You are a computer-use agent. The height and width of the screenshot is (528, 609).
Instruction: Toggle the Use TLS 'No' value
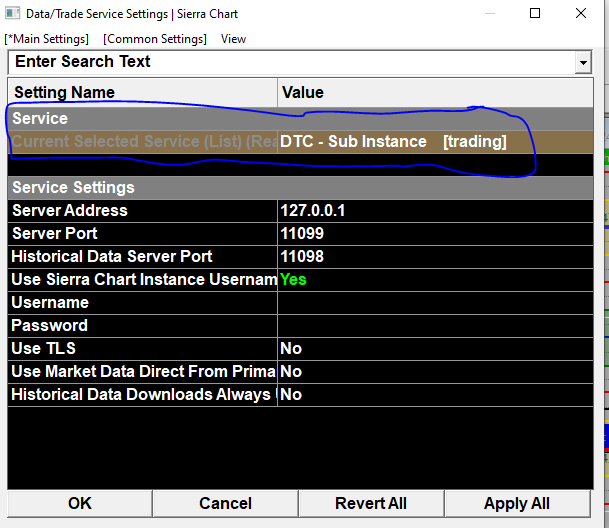[x=435, y=349]
